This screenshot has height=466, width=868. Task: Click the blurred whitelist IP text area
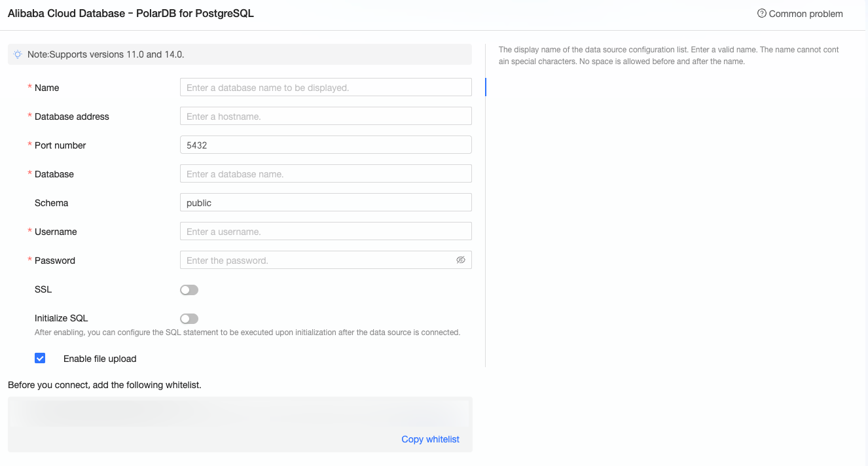(x=240, y=414)
